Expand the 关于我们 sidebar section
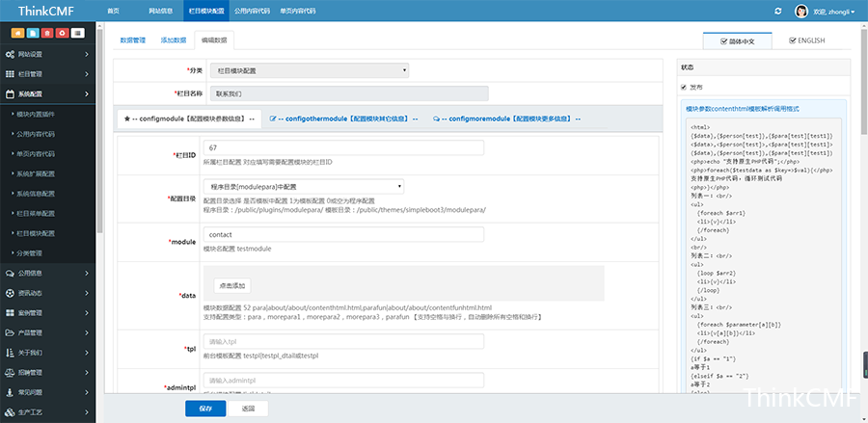Viewport: 868px width, 423px height. (47, 353)
